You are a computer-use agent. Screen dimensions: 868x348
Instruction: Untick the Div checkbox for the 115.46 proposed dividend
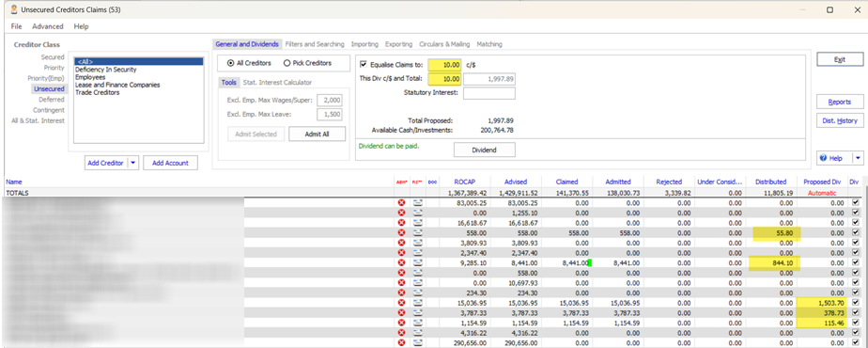point(856,323)
